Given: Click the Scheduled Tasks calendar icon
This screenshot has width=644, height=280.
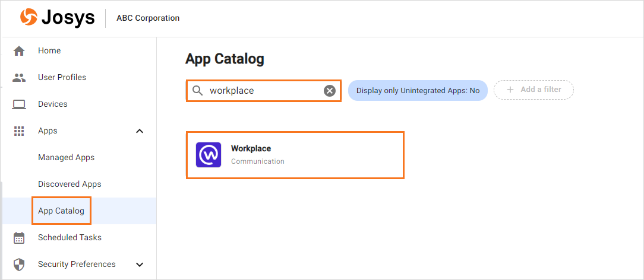Looking at the screenshot, I should [x=19, y=238].
